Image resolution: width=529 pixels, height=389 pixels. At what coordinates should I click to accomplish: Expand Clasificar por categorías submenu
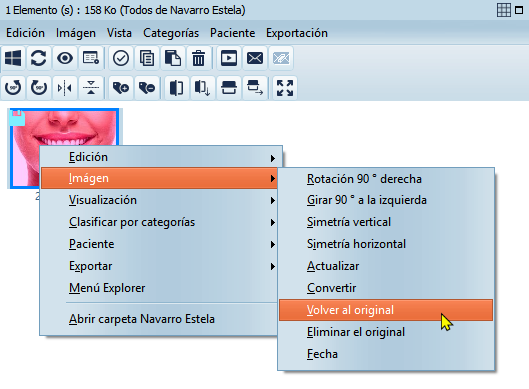[x=159, y=222]
